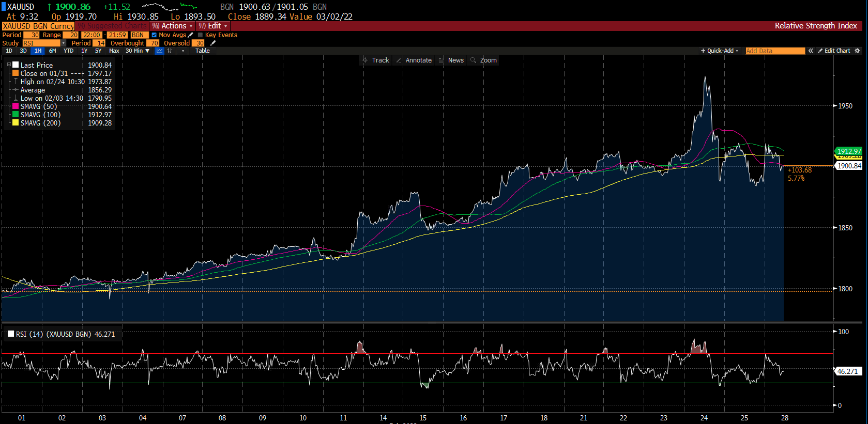The width and height of the screenshot is (868, 424).
Task: Collapse the Last Price legend tree
Action: click(x=9, y=65)
